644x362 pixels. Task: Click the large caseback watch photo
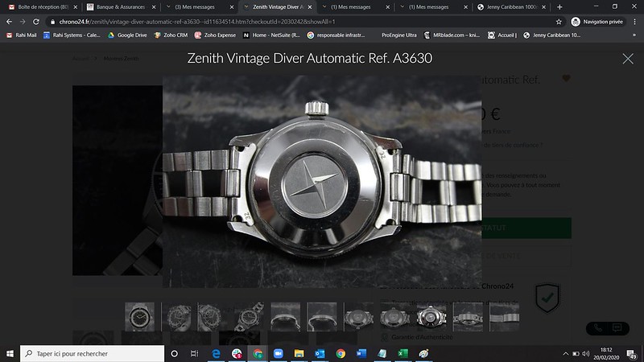coord(322,182)
